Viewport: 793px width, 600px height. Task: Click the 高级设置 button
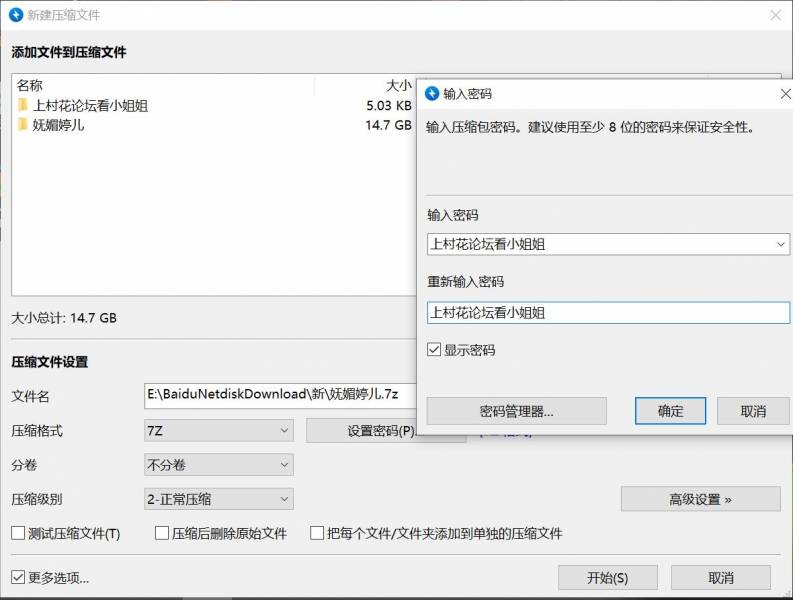700,499
